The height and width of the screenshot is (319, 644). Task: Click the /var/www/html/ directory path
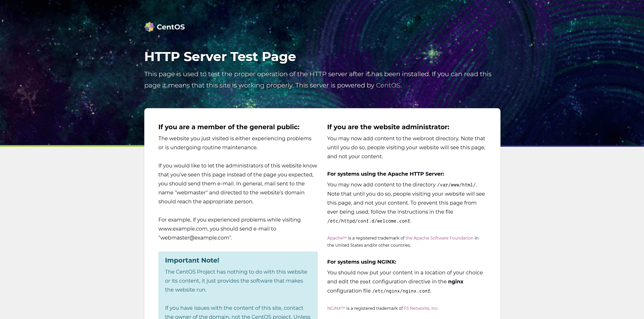point(456,185)
